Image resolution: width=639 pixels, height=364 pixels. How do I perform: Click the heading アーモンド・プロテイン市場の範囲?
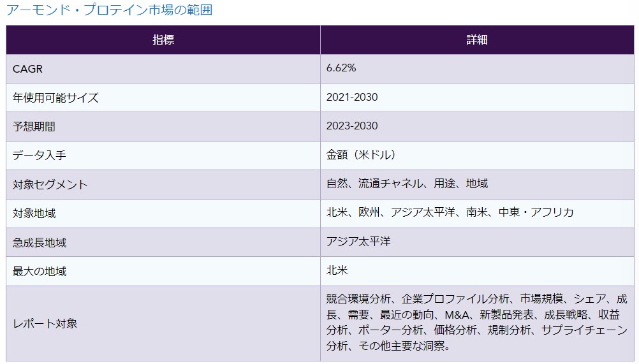(109, 10)
